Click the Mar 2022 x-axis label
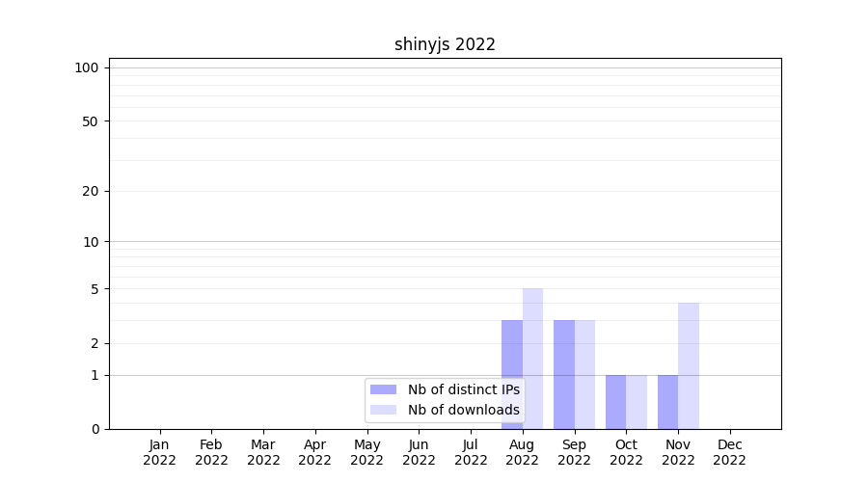The image size is (868, 482). click(263, 452)
